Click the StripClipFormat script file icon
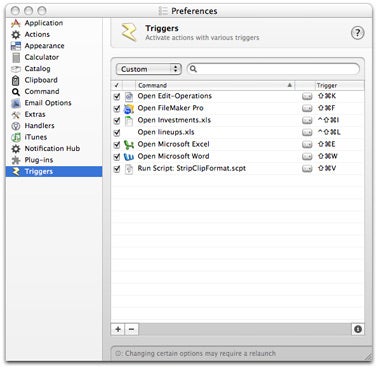The image size is (379, 371). (x=129, y=169)
